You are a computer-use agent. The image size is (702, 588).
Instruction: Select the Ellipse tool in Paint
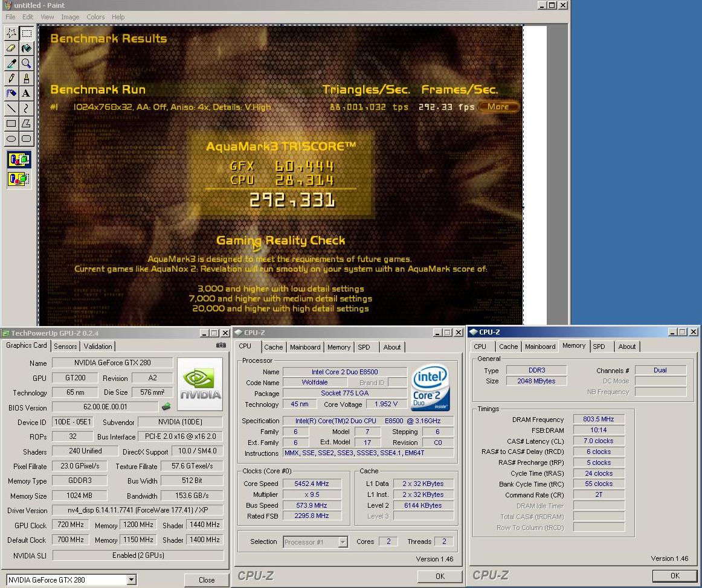point(11,138)
